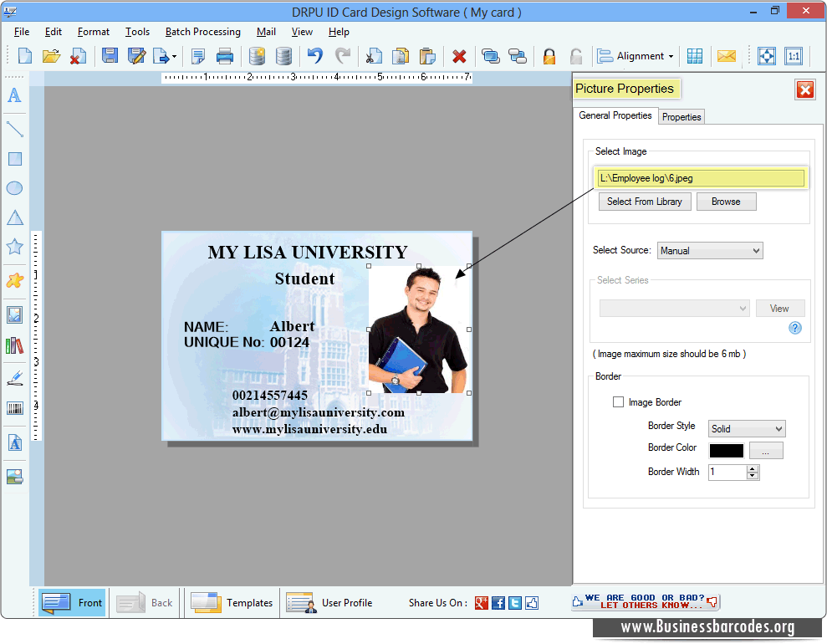Click the database with star icon
Viewport: 827px width, 644px height.
(x=257, y=56)
